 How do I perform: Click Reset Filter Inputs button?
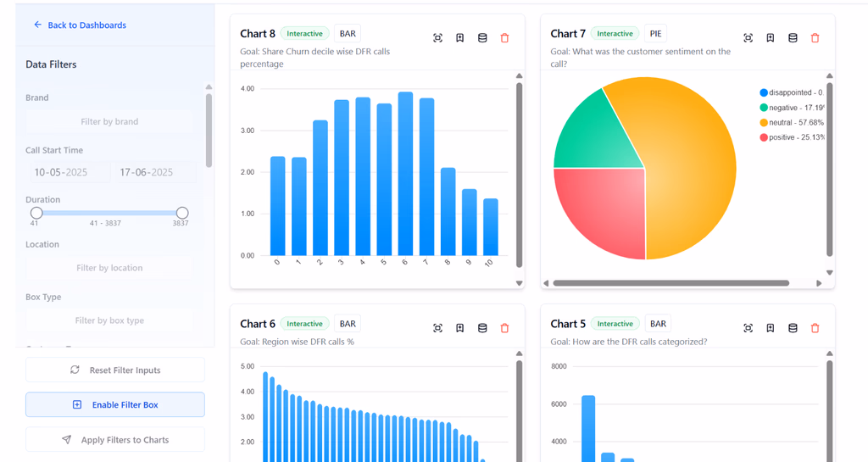pyautogui.click(x=115, y=370)
